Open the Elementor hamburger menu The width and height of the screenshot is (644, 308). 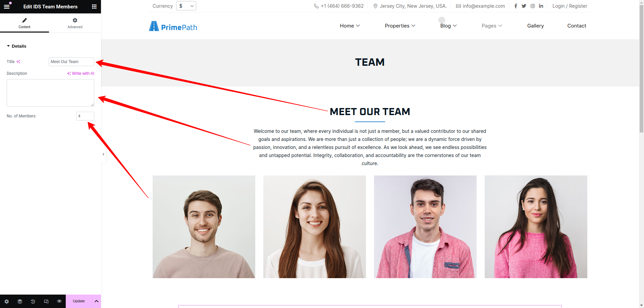click(x=7, y=7)
